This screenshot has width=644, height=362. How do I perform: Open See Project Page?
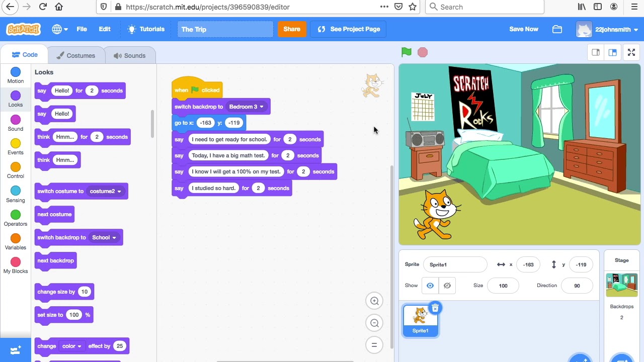[349, 29]
